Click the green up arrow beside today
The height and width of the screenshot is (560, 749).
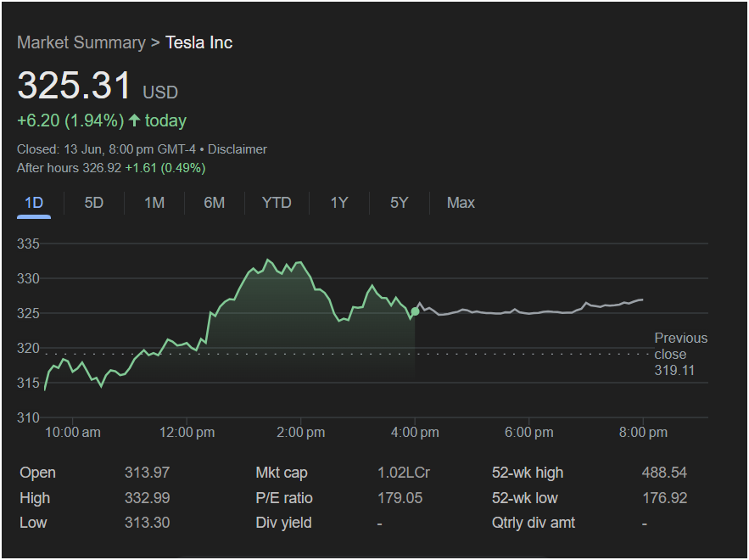pyautogui.click(x=135, y=120)
